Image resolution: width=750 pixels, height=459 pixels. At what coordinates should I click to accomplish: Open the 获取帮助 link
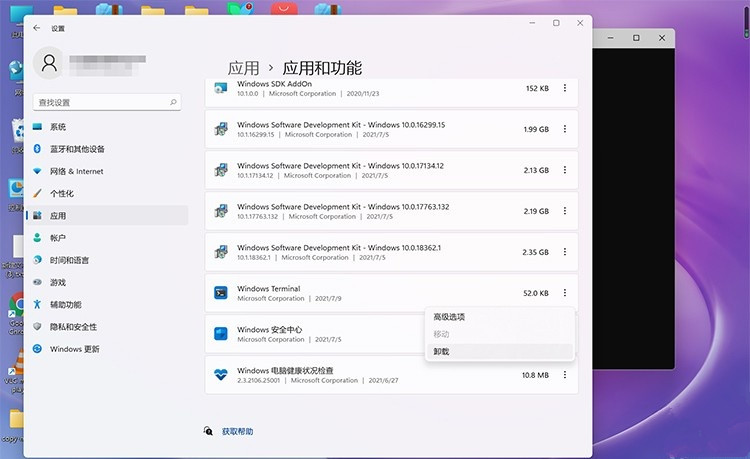tap(237, 431)
